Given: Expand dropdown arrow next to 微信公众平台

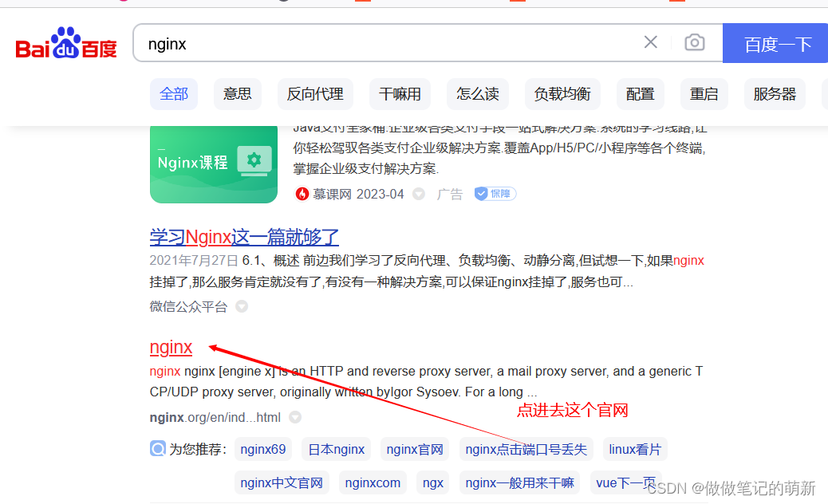Looking at the screenshot, I should pos(242,306).
